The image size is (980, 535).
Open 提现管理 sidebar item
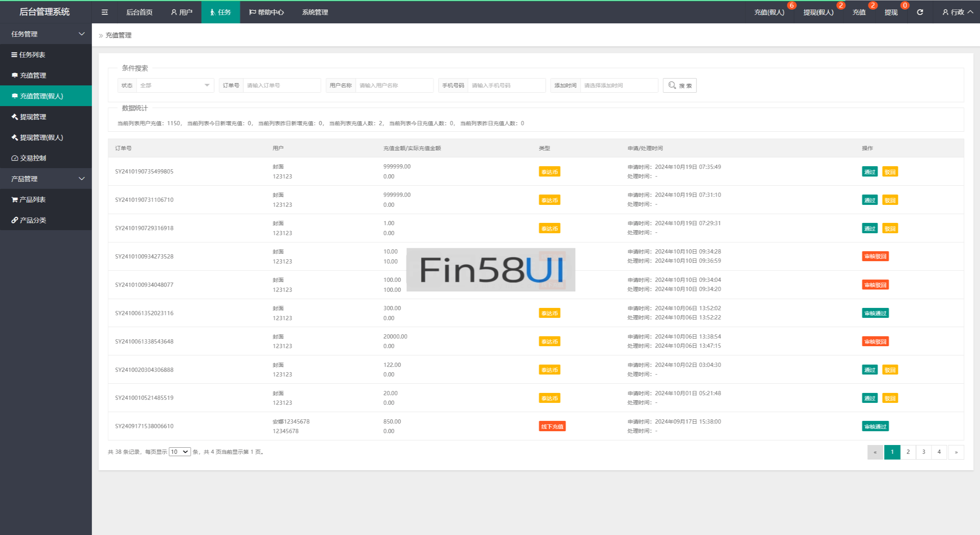click(33, 117)
